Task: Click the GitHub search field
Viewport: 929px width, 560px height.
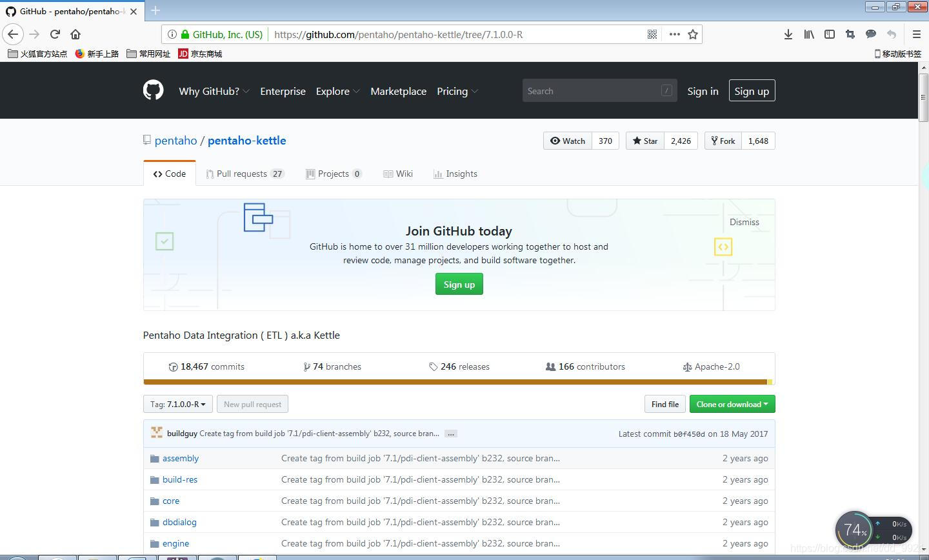Action: pyautogui.click(x=599, y=91)
